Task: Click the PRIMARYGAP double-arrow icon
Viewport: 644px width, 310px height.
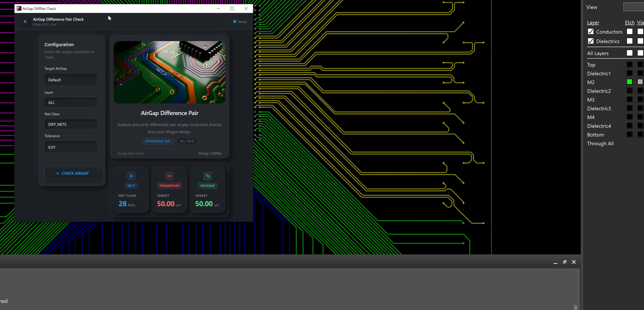Action: (x=170, y=176)
